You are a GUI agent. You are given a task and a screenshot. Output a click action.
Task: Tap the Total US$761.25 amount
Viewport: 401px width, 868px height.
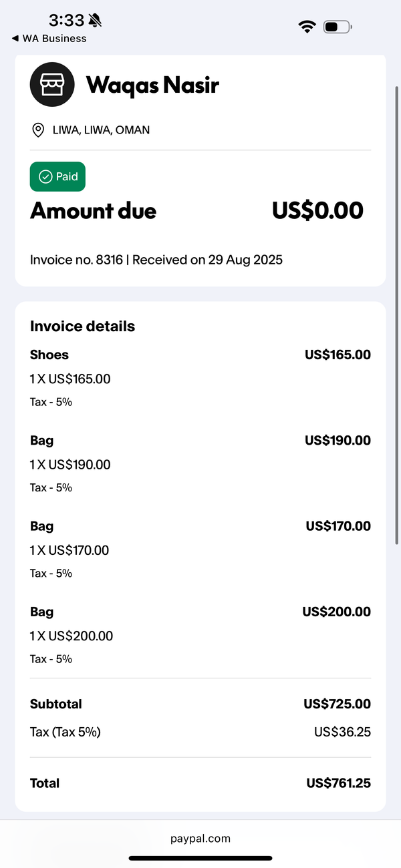[x=338, y=783]
